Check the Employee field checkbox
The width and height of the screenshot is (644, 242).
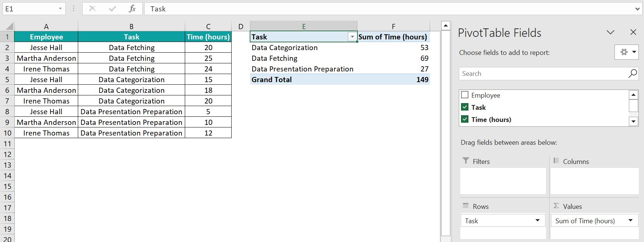465,95
